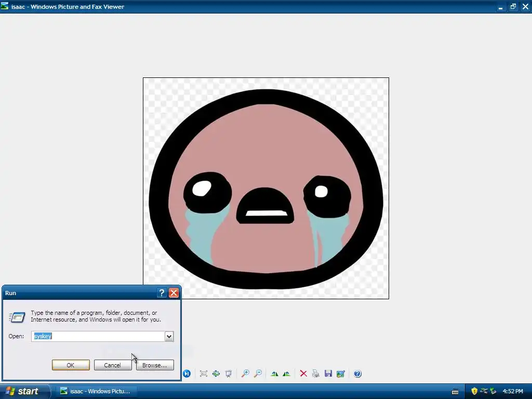The image size is (532, 399).
Task: Cancel the Run dialog
Action: [x=112, y=365]
